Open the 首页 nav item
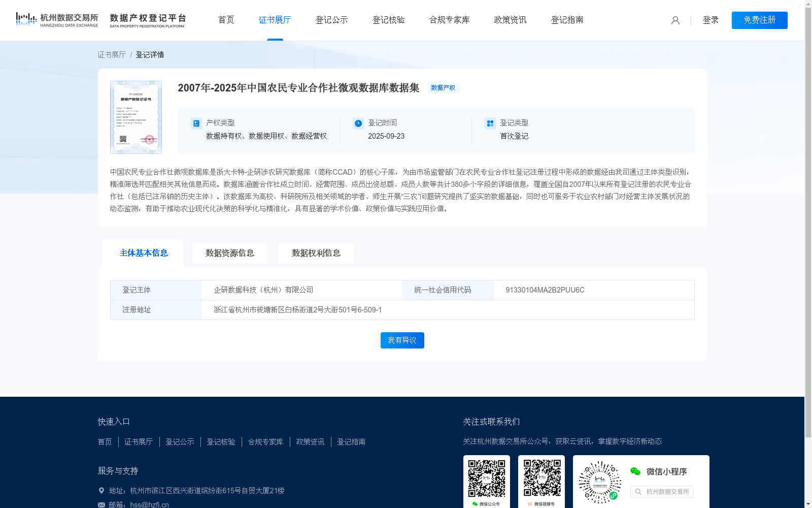812x508 pixels. coord(226,20)
